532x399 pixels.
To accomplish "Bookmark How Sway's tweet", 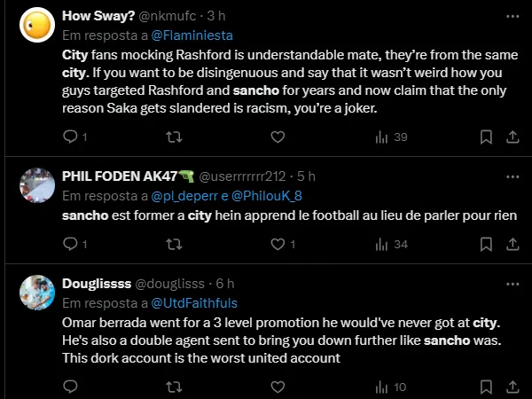I will point(486,137).
